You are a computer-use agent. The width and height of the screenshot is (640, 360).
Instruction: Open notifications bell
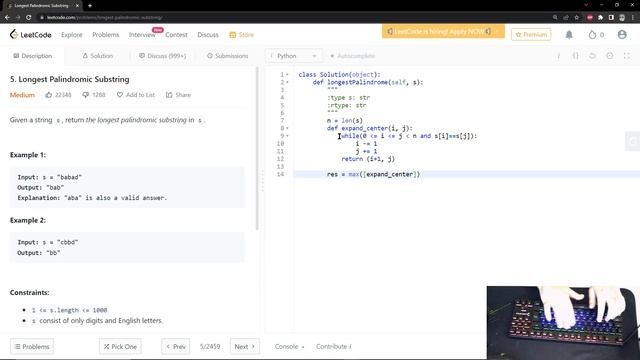pos(569,35)
